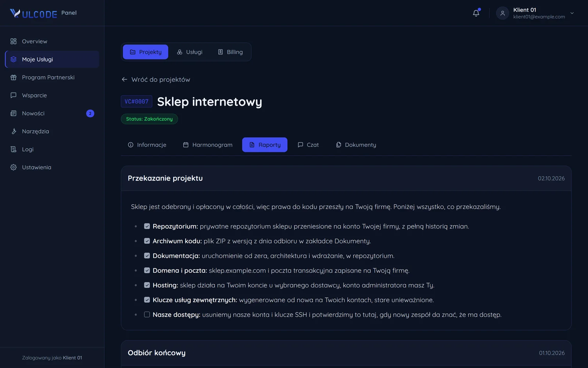Click the Ustawienia gear icon

click(14, 167)
